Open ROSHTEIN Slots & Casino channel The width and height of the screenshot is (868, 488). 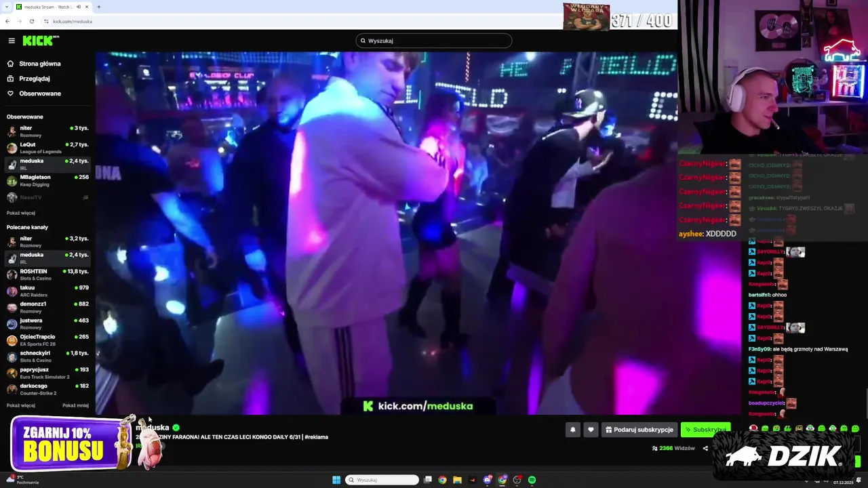tap(47, 274)
